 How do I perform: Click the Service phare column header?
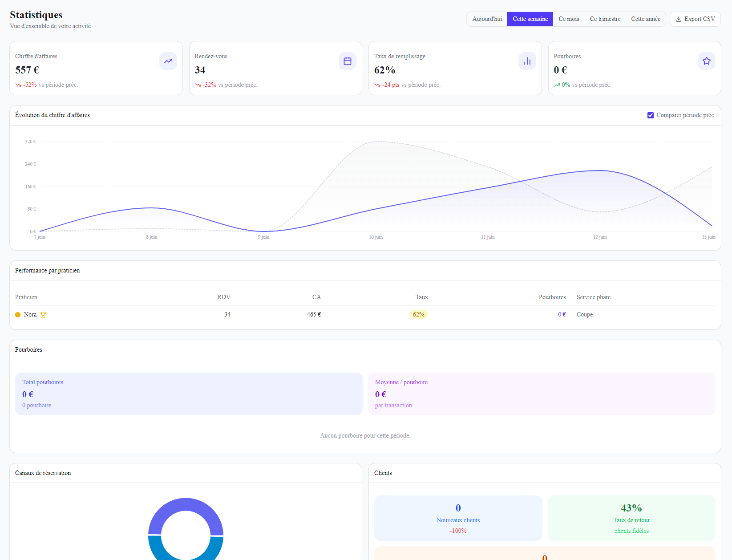point(594,297)
